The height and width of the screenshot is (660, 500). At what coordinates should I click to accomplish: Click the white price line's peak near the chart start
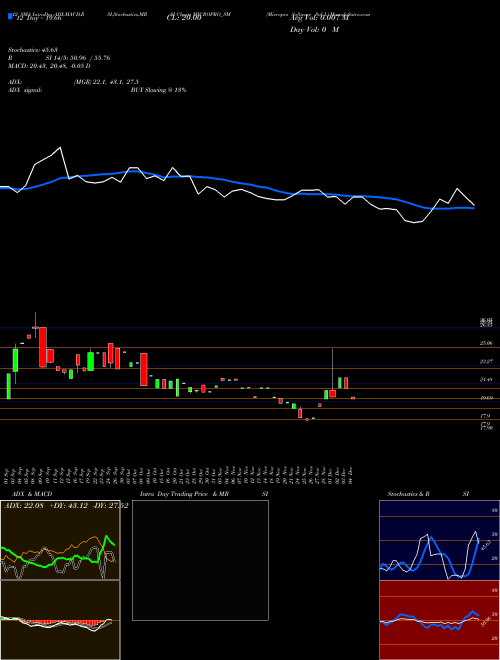pos(60,148)
